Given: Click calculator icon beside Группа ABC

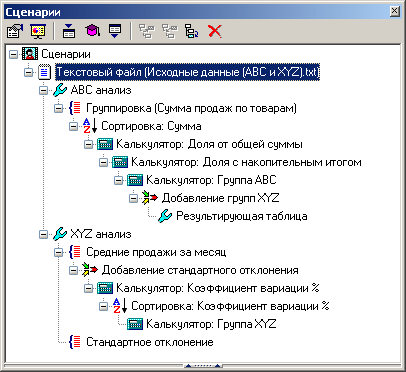Looking at the screenshot, I should tap(135, 180).
